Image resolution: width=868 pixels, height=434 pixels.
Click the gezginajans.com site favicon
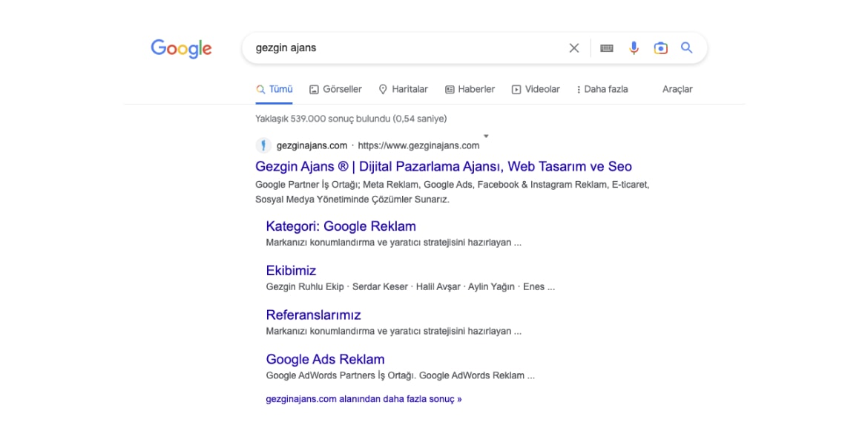(263, 145)
